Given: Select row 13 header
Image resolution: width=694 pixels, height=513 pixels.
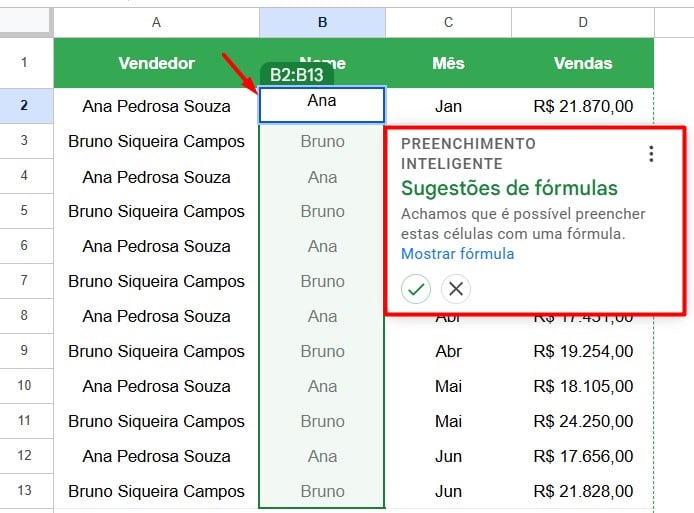Looking at the screenshot, I should point(26,490).
